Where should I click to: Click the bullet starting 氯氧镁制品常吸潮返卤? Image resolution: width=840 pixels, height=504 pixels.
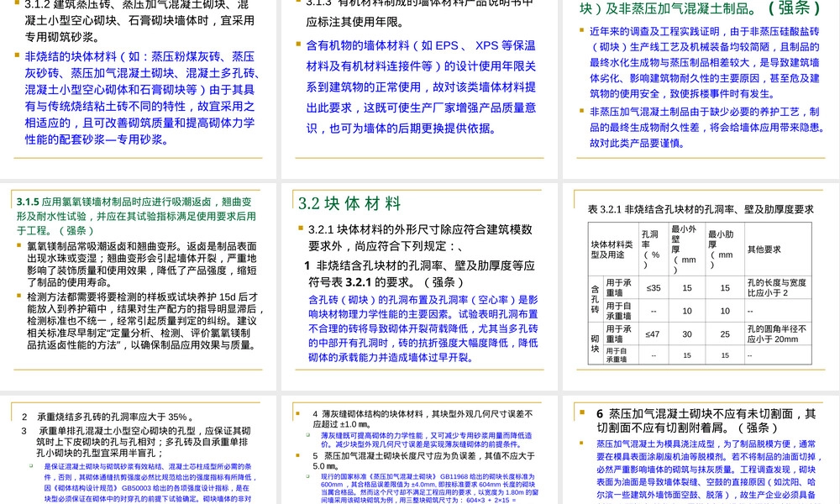(142, 264)
